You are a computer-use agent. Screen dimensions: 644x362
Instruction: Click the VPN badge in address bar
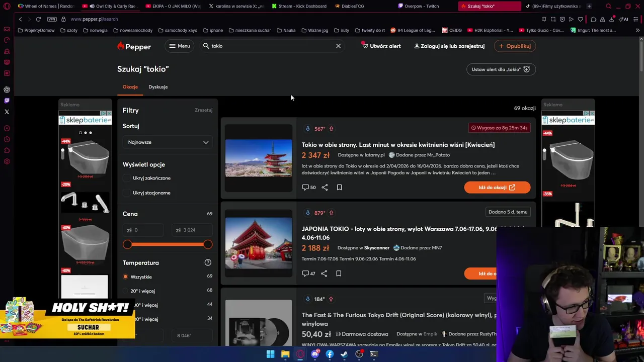tap(52, 19)
